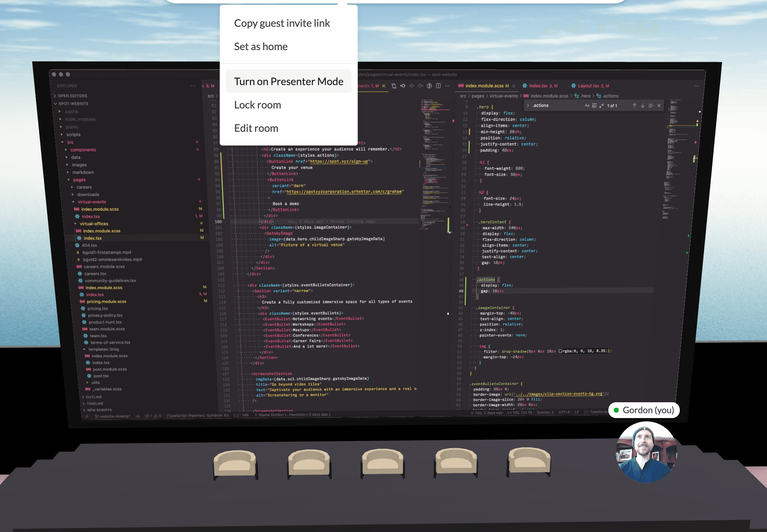
Task: Click the close search widget X icon
Action: pyautogui.click(x=659, y=105)
